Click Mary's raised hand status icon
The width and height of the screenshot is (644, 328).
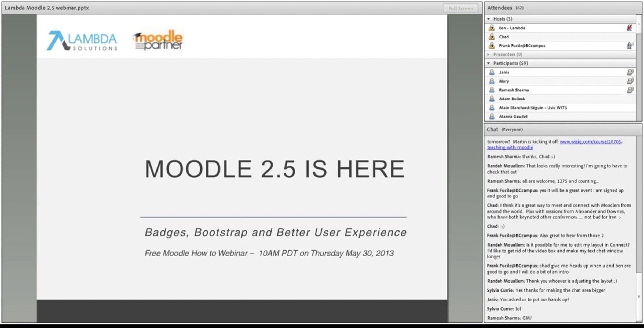630,81
